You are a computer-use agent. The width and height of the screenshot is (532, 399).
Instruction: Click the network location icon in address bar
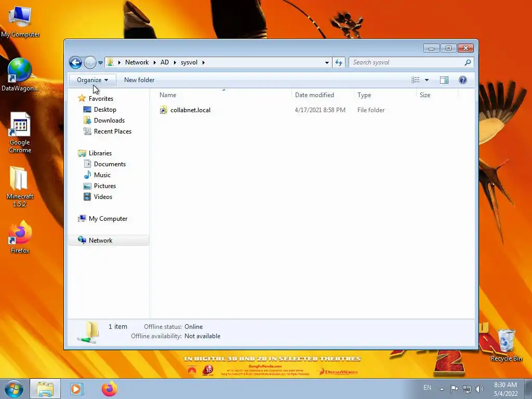(x=110, y=62)
